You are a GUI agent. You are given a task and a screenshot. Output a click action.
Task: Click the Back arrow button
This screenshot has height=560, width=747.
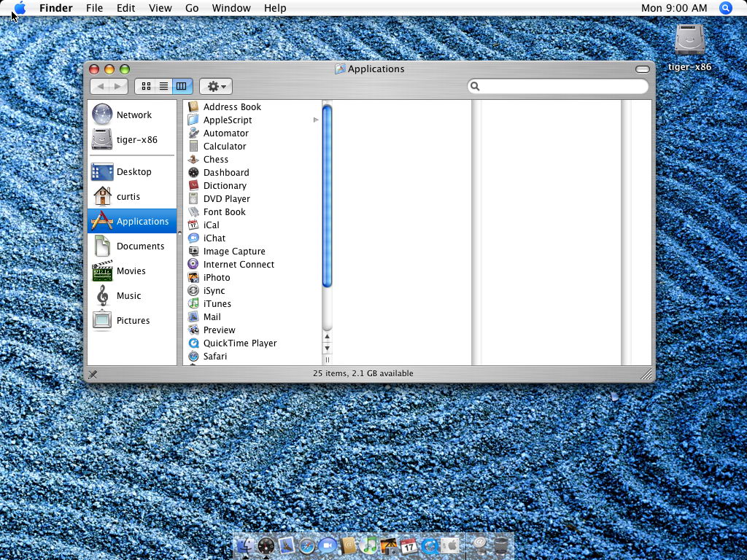click(100, 86)
